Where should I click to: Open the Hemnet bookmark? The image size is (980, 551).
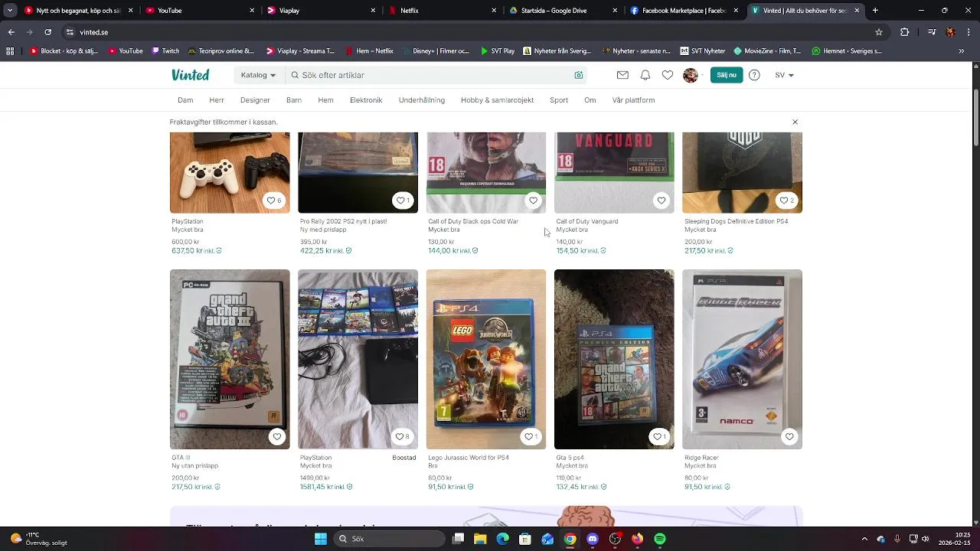tap(848, 51)
